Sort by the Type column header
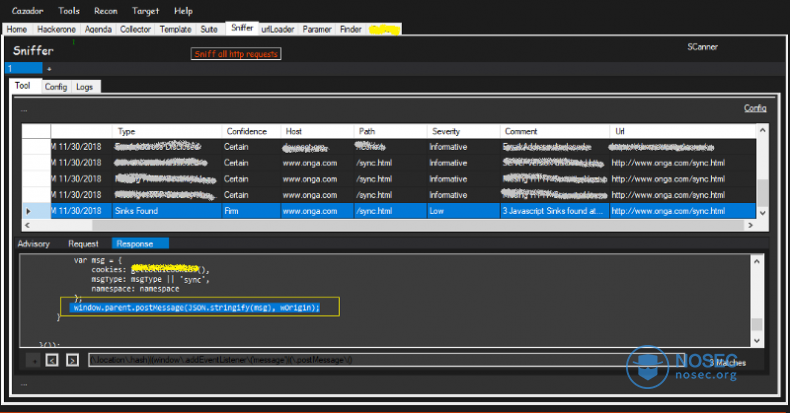 (x=166, y=131)
